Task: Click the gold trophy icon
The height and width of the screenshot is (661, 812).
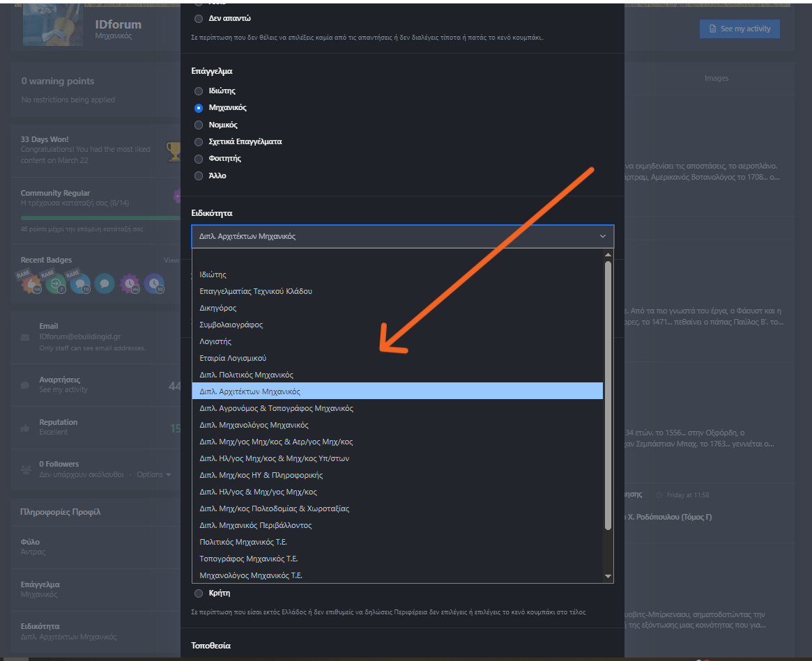Action: [x=173, y=149]
